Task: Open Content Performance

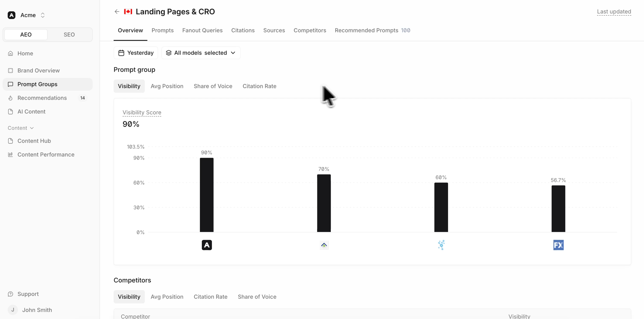Action: tap(47, 154)
